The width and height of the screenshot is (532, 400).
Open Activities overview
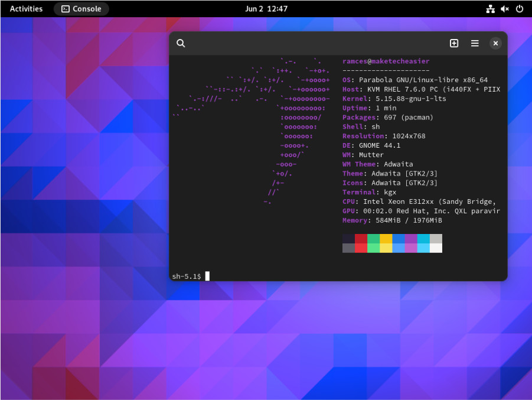coord(25,8)
